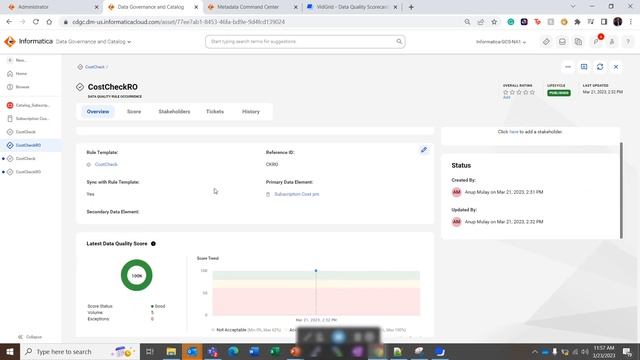Switch to the Overview tab
Viewport: 640px width, 360px height.
click(98, 111)
